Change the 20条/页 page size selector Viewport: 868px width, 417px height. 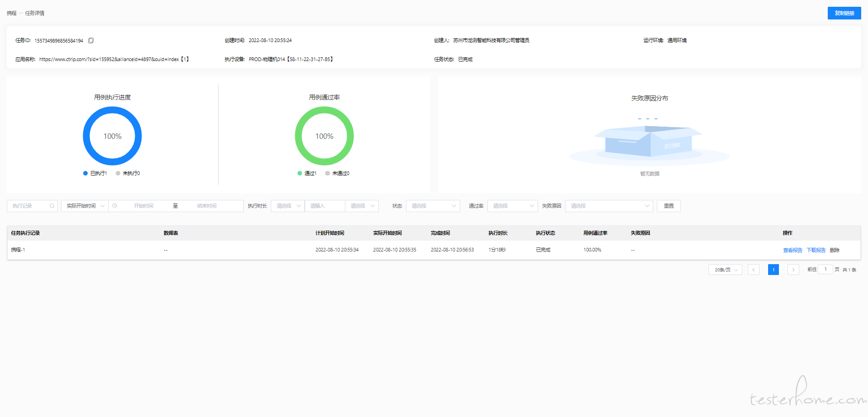tap(725, 270)
